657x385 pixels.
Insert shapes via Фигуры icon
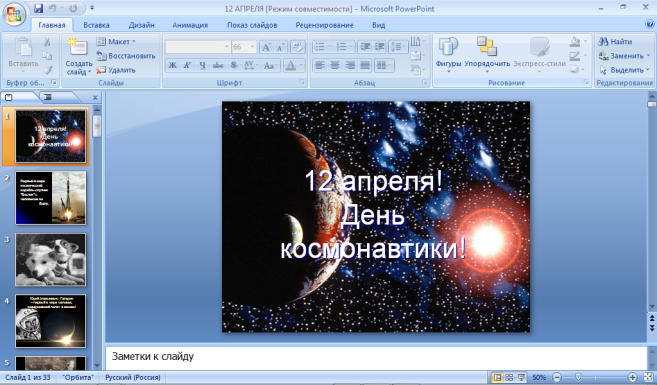[448, 47]
